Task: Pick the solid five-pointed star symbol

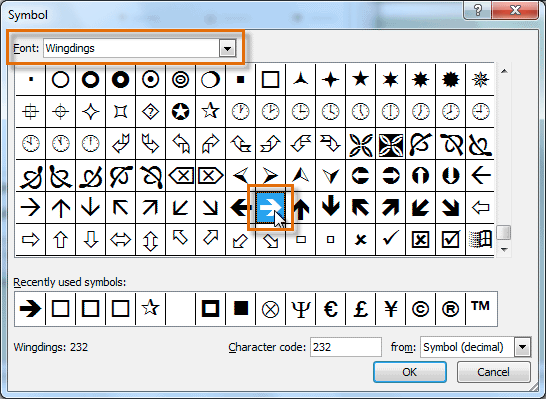Action: tap(360, 80)
